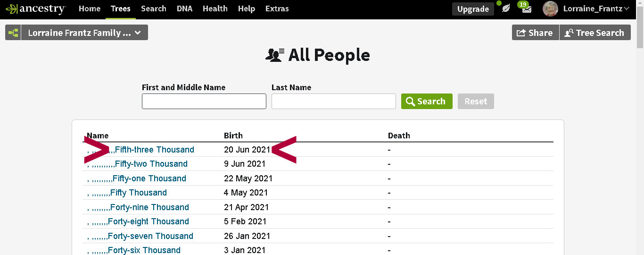Go to the Home menu item
The height and width of the screenshot is (255, 644).
coord(90,9)
